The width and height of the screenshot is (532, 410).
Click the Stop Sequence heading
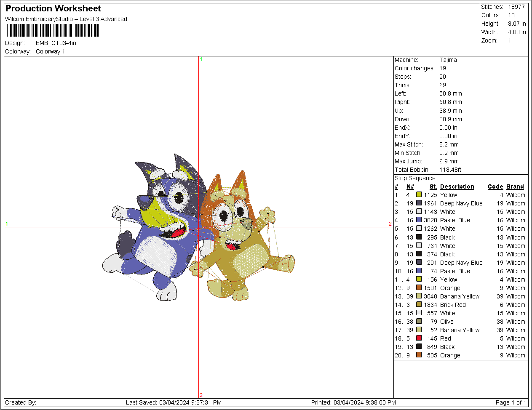point(416,178)
